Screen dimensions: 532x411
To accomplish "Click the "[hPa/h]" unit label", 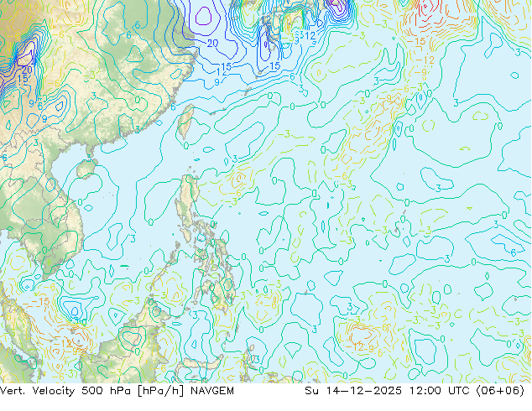I will tap(161, 391).
